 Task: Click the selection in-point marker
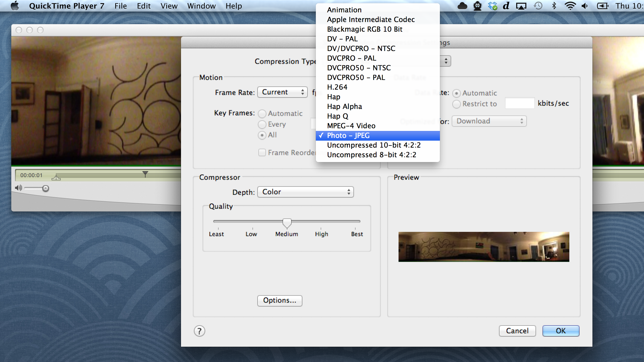point(56,177)
